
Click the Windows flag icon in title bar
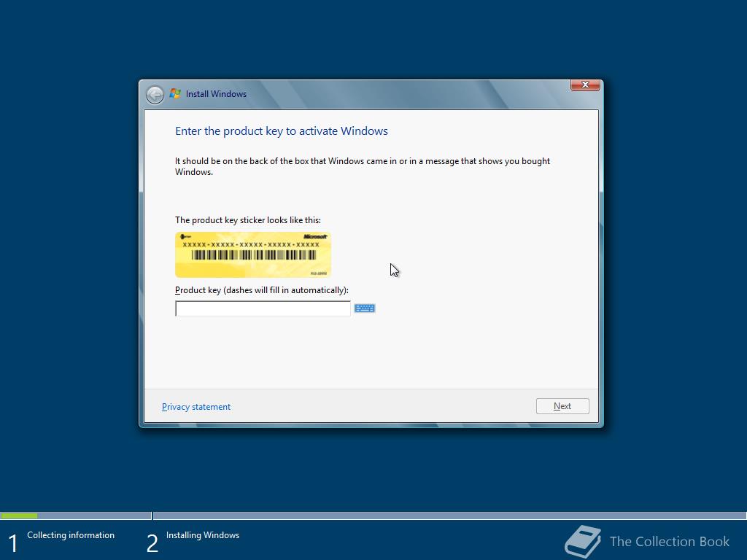click(x=175, y=94)
